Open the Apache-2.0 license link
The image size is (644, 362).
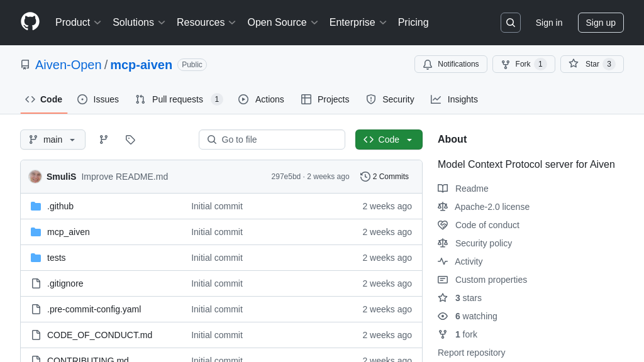coord(492,207)
